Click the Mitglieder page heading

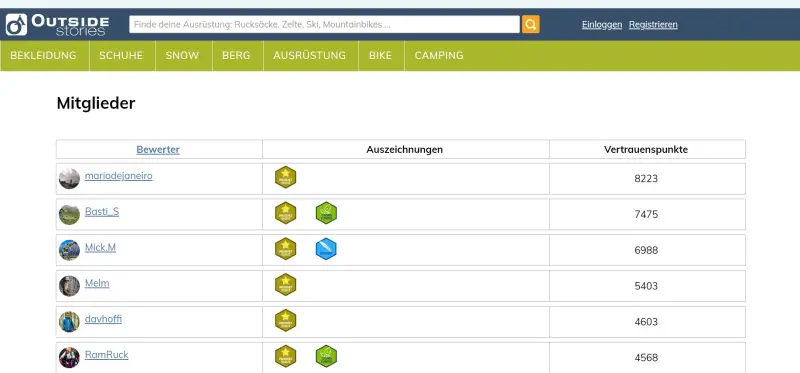tap(96, 103)
